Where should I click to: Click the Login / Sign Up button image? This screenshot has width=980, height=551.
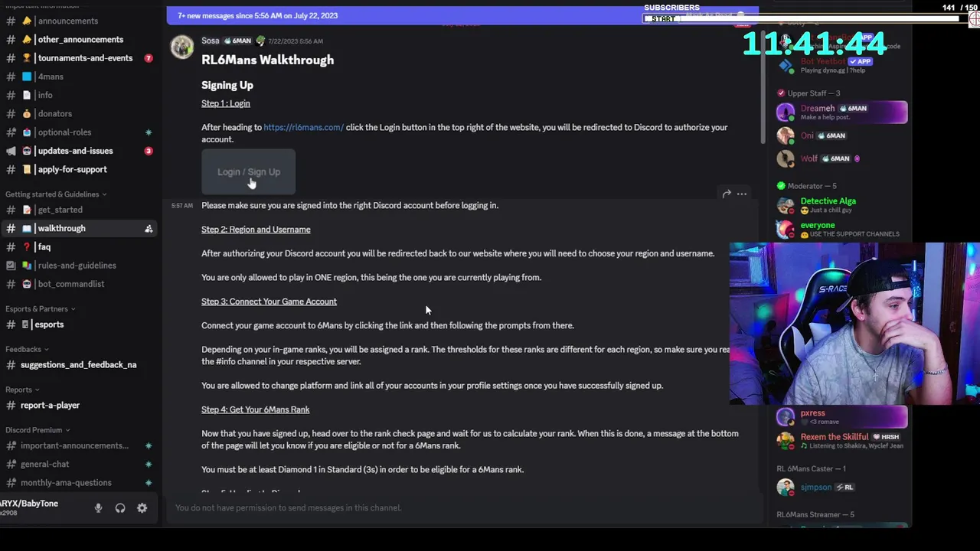point(248,171)
